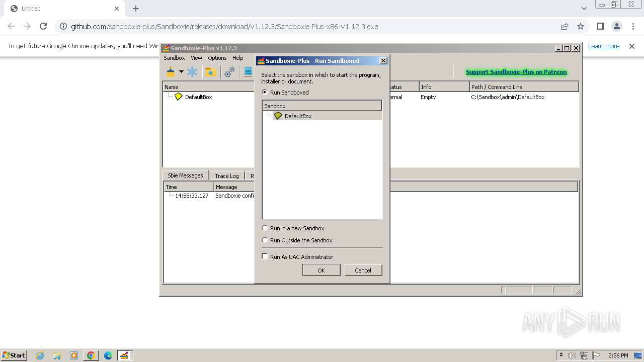The height and width of the screenshot is (362, 644).
Task: Open Microsoft Edge from taskbar
Action: tap(108, 355)
